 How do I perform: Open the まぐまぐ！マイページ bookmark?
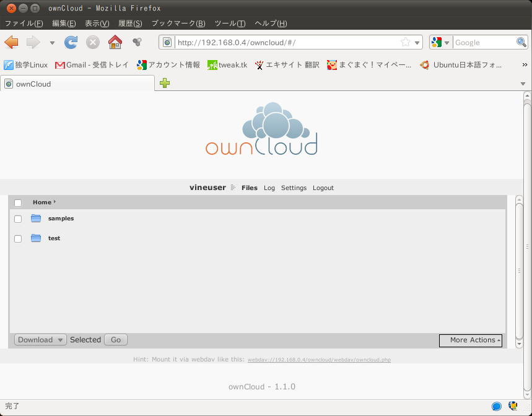369,65
